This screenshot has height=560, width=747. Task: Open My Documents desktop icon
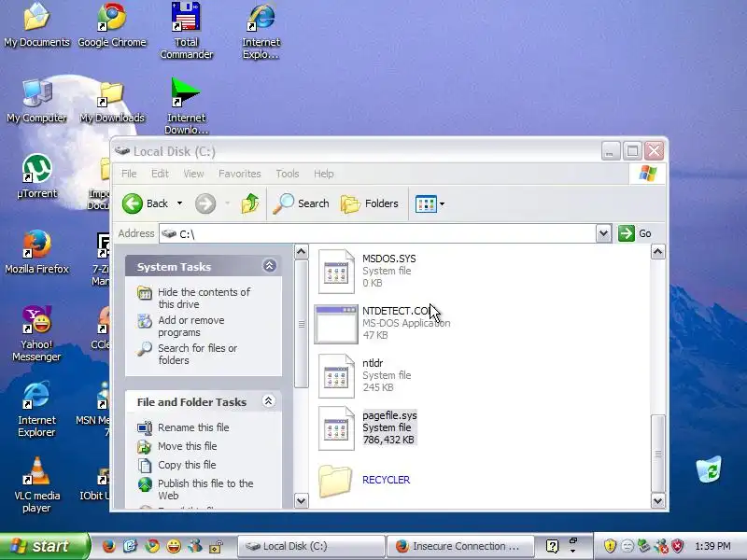tap(36, 25)
